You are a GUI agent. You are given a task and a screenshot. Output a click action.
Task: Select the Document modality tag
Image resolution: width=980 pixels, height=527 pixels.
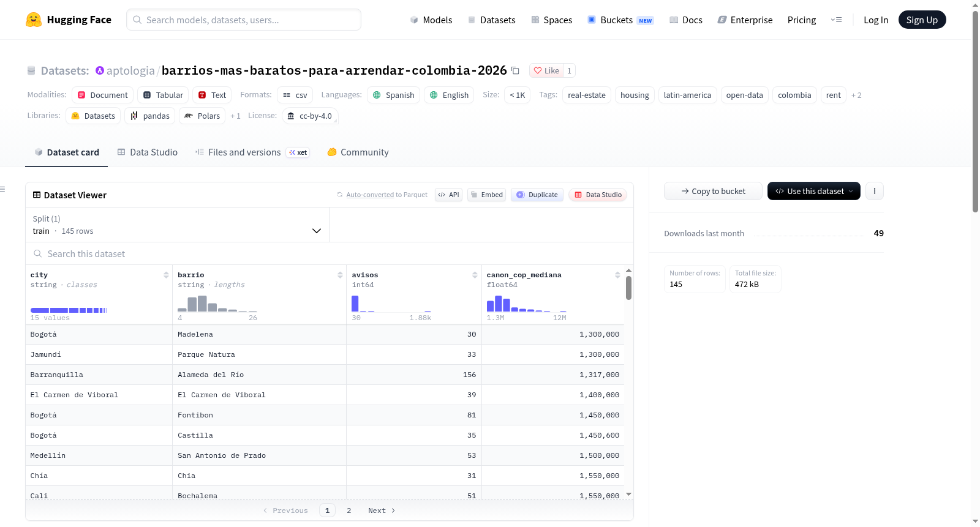click(x=102, y=95)
